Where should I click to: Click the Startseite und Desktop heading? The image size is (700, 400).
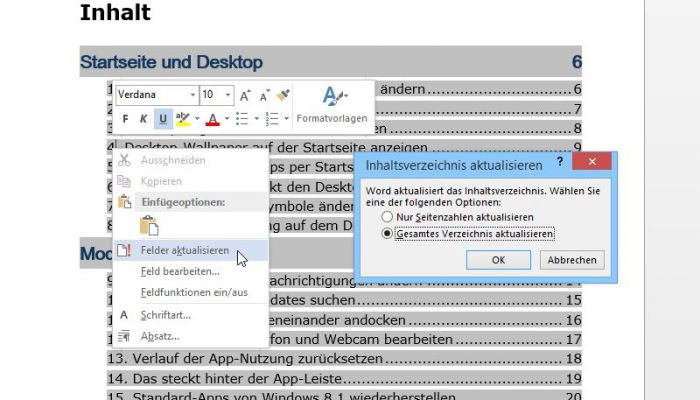click(171, 62)
